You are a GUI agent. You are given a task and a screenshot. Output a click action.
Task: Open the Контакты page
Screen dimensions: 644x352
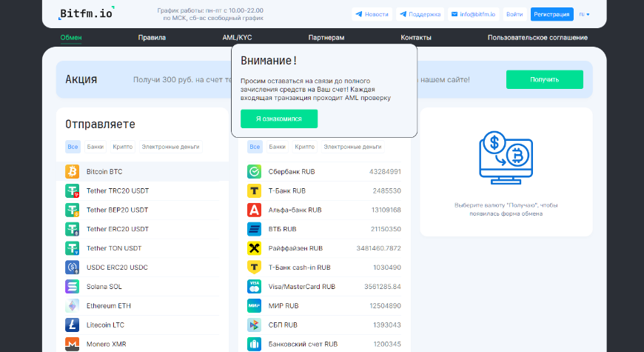click(416, 37)
